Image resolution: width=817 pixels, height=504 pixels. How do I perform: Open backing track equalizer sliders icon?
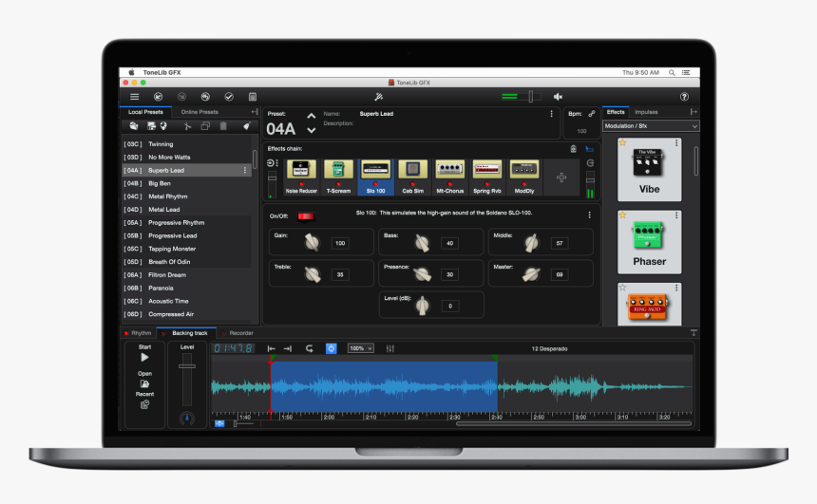click(x=390, y=348)
